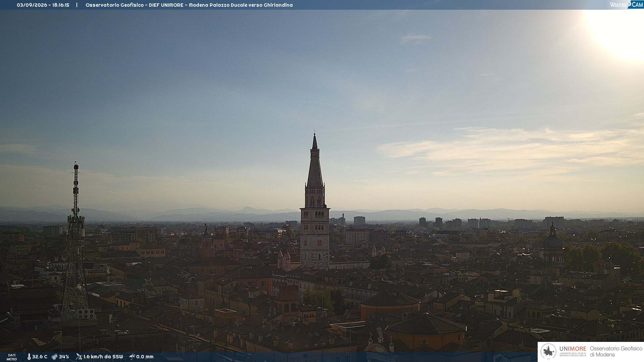Click the 32.6 C temperature reading
The image size is (644, 362).
tap(40, 357)
